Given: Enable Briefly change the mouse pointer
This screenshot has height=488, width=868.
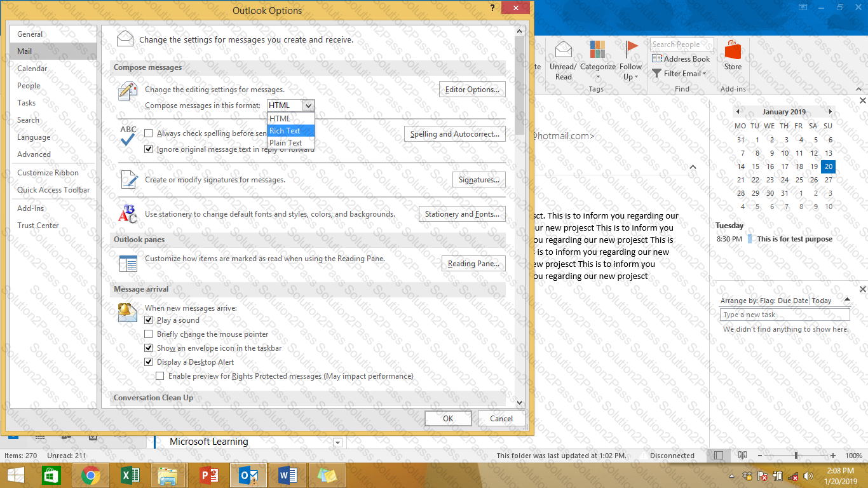Looking at the screenshot, I should point(149,334).
